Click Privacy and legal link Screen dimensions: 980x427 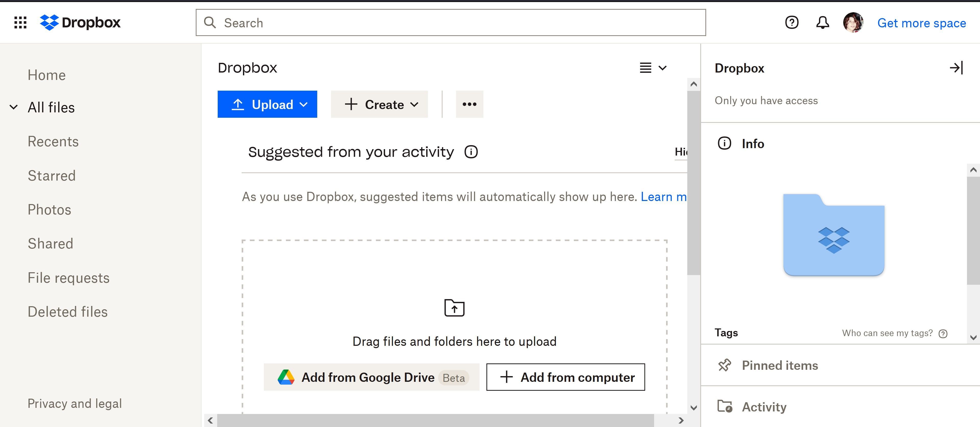point(75,404)
